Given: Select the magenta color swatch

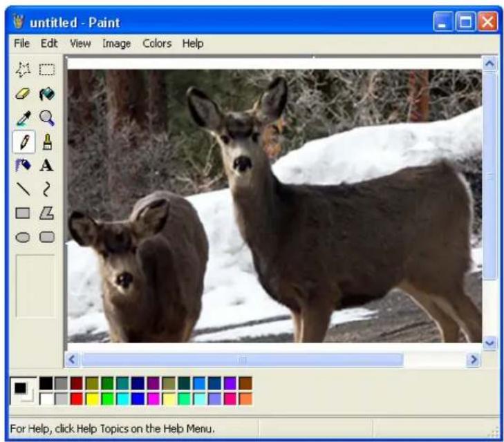Looking at the screenshot, I should [153, 398].
